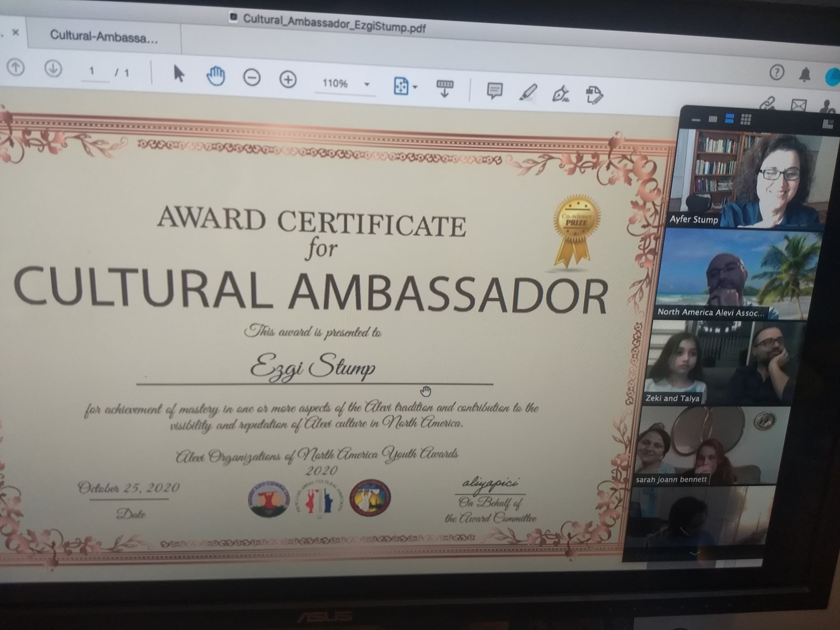840x630 pixels.
Task: Select the blue stacked thumbnail strip view
Action: click(729, 119)
